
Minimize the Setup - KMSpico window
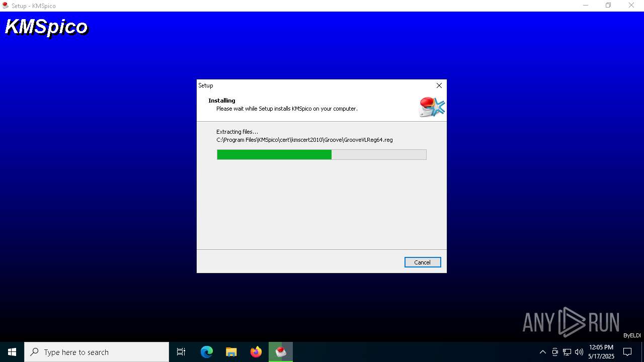point(586,6)
